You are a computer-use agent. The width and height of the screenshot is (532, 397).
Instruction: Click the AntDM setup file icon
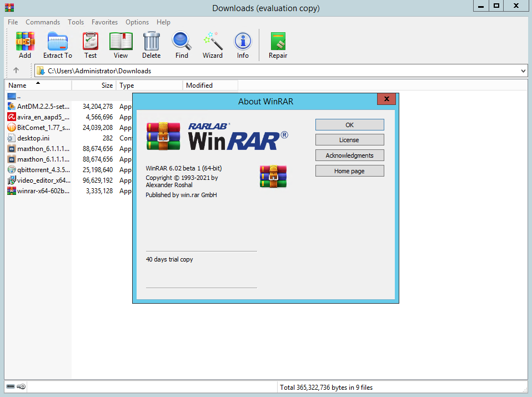[x=12, y=107]
